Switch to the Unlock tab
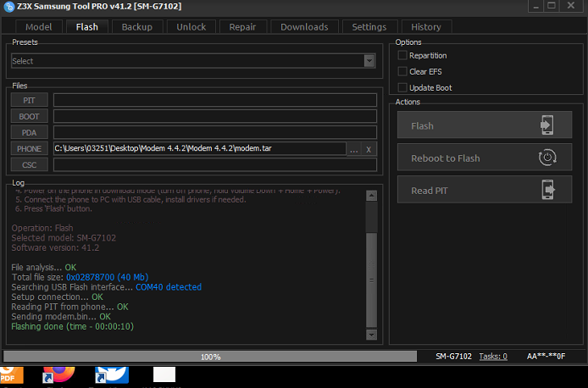Screen dimensions: 588x388 click(191, 27)
